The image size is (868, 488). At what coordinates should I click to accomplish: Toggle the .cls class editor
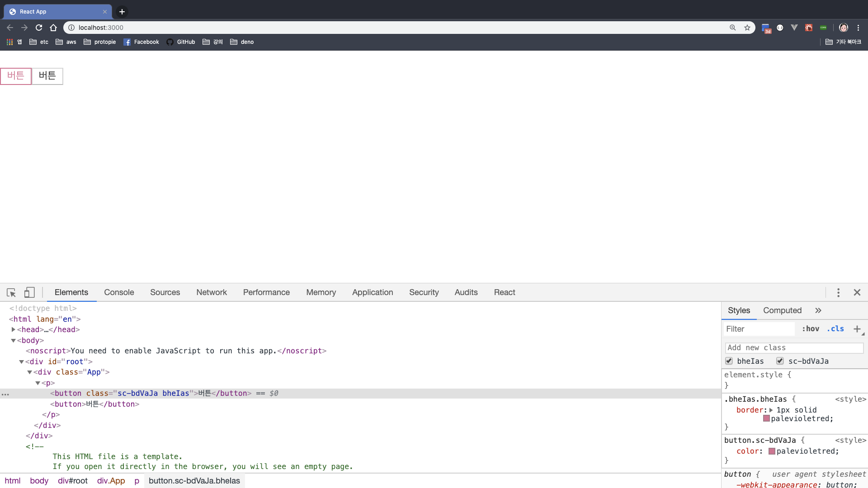coord(835,329)
